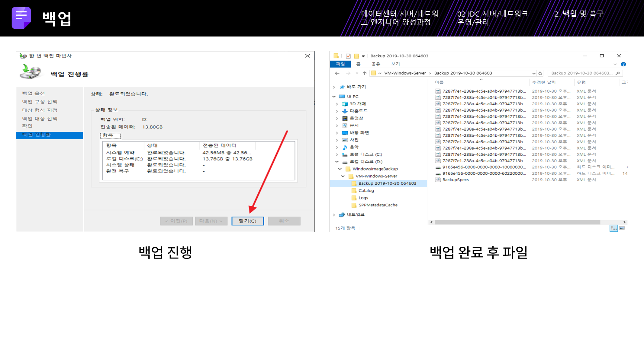644x362 pixels.
Task: Open the Downloads (다운로드) folder icon
Action: point(345,111)
